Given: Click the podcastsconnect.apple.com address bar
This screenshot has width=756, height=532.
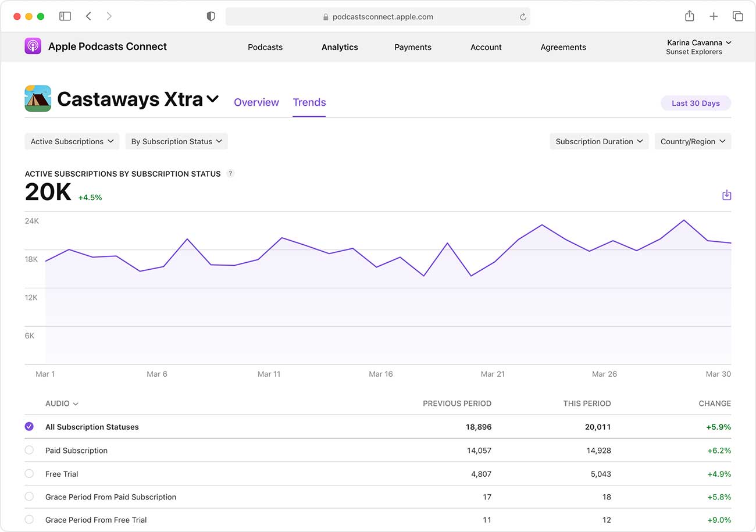Looking at the screenshot, I should pyautogui.click(x=378, y=17).
